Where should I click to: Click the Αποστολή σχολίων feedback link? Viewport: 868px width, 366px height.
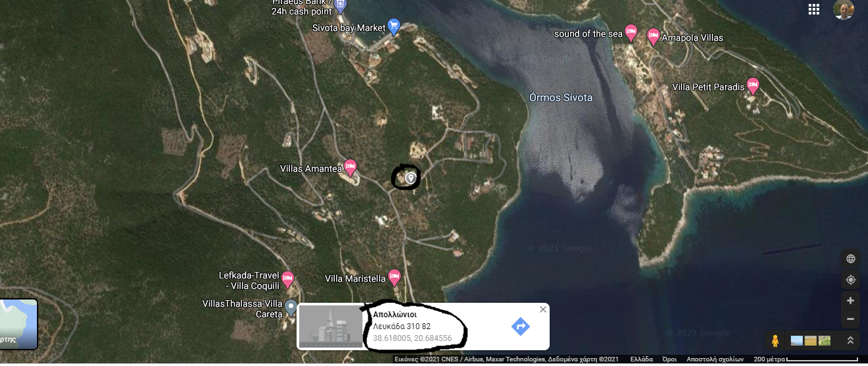coord(715,359)
